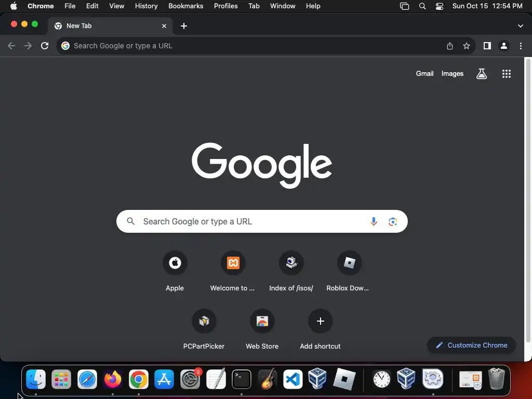Click the browser back arrow
532x399 pixels.
tap(11, 46)
